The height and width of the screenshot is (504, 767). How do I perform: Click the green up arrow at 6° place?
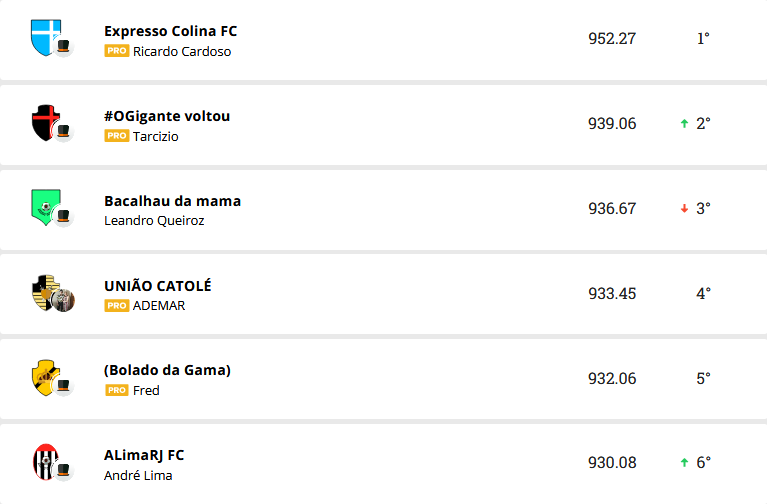click(x=684, y=463)
